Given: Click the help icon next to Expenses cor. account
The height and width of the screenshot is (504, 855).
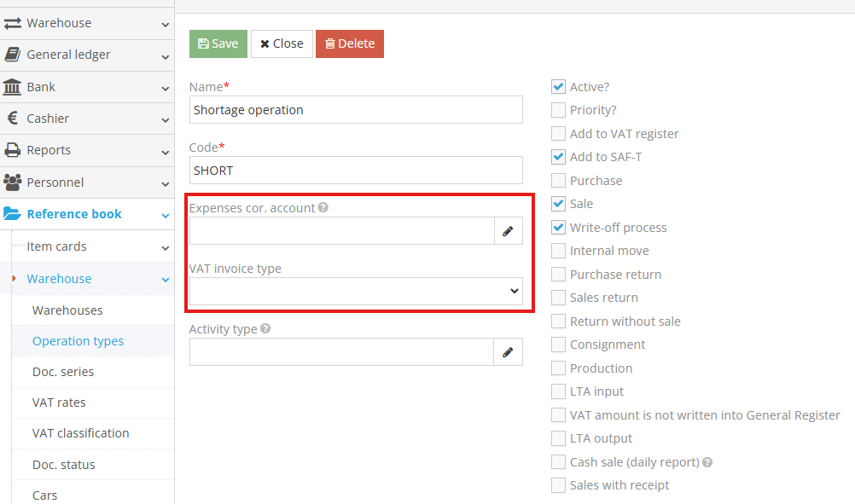Looking at the screenshot, I should [x=323, y=208].
